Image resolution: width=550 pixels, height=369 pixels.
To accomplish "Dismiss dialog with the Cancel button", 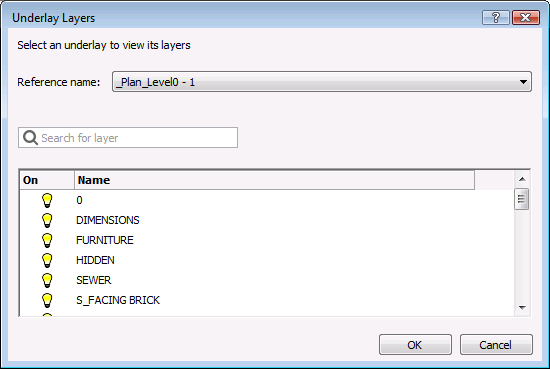I will [x=496, y=344].
